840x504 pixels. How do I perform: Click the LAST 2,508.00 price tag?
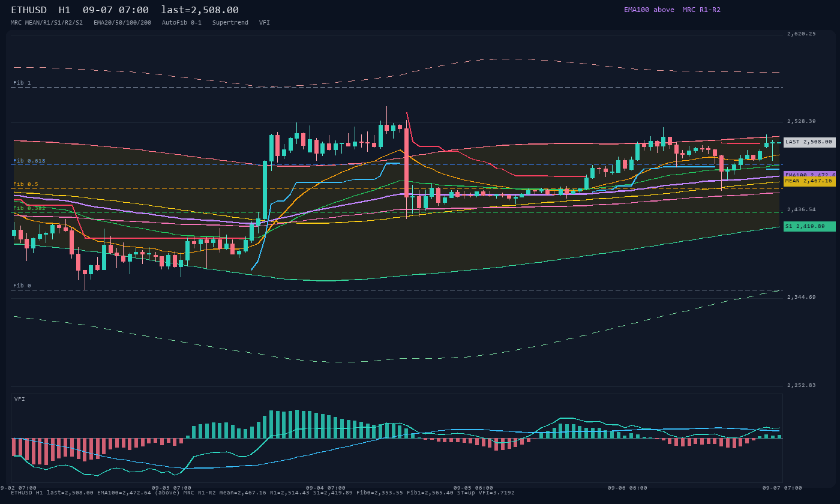click(809, 142)
